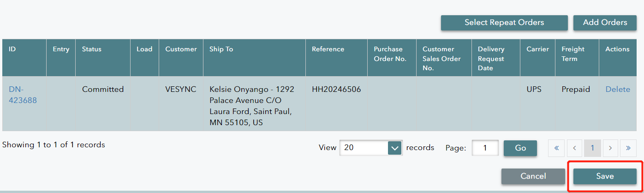Save the order list
Image resolution: width=644 pixels, height=193 pixels.
(x=605, y=176)
